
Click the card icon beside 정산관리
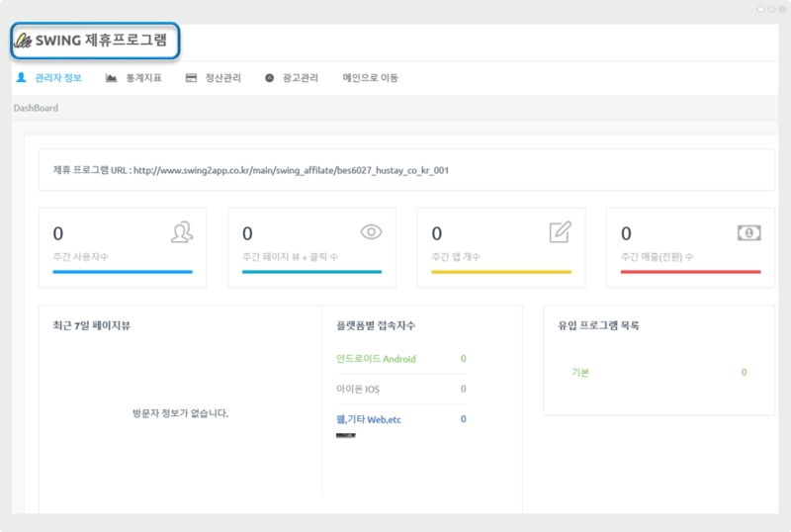pyautogui.click(x=191, y=77)
